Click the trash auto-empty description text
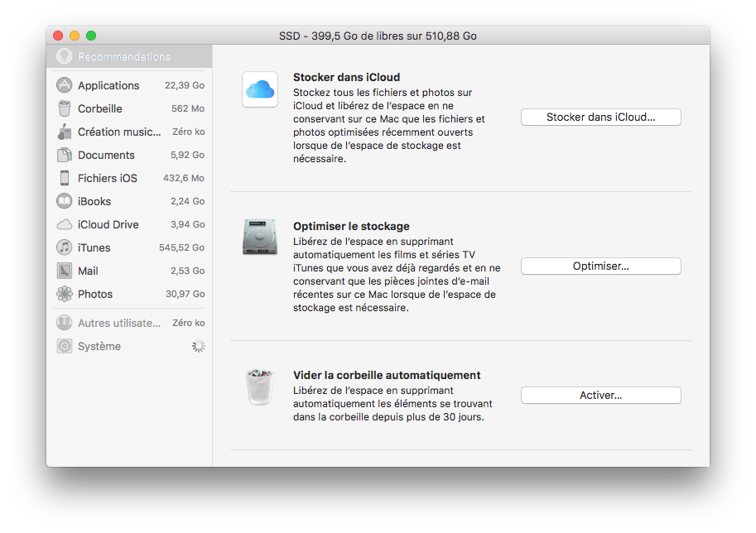Screen dimensions: 756x533 [393, 404]
